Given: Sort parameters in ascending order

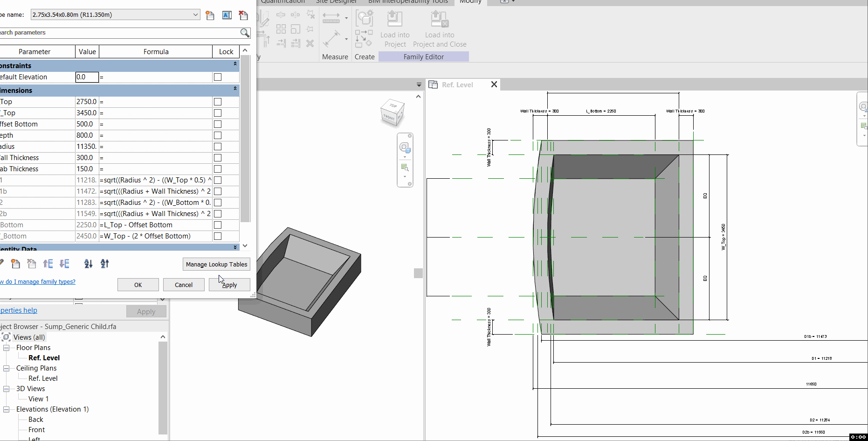Looking at the screenshot, I should click(x=88, y=264).
